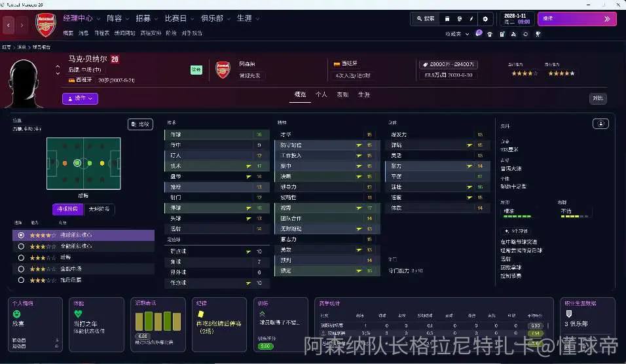Click the orange position dot on pitch

[x=65, y=163]
